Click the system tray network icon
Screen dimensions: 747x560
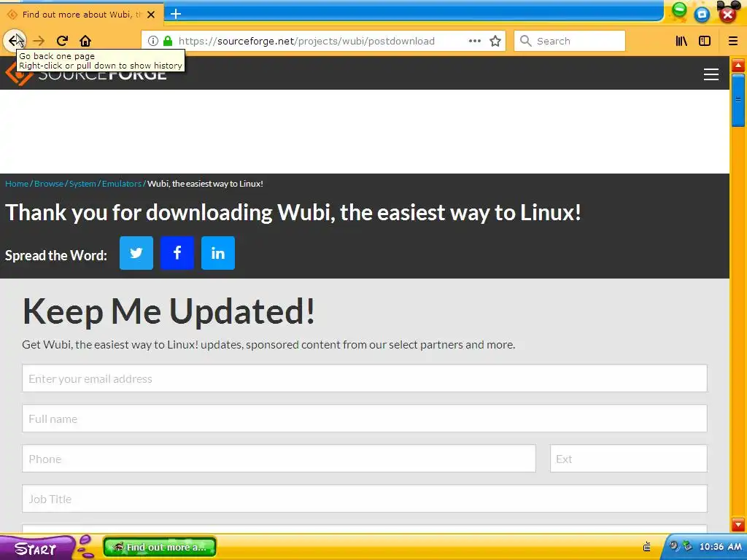[x=687, y=546]
